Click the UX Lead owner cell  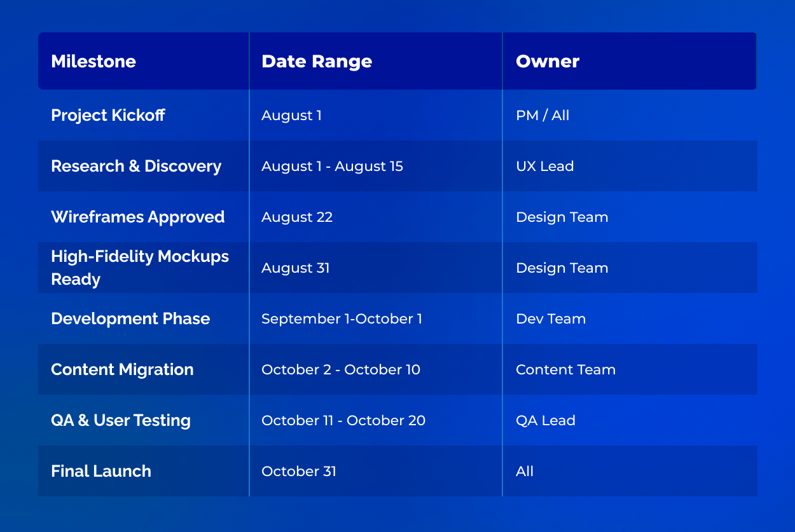coord(544,166)
